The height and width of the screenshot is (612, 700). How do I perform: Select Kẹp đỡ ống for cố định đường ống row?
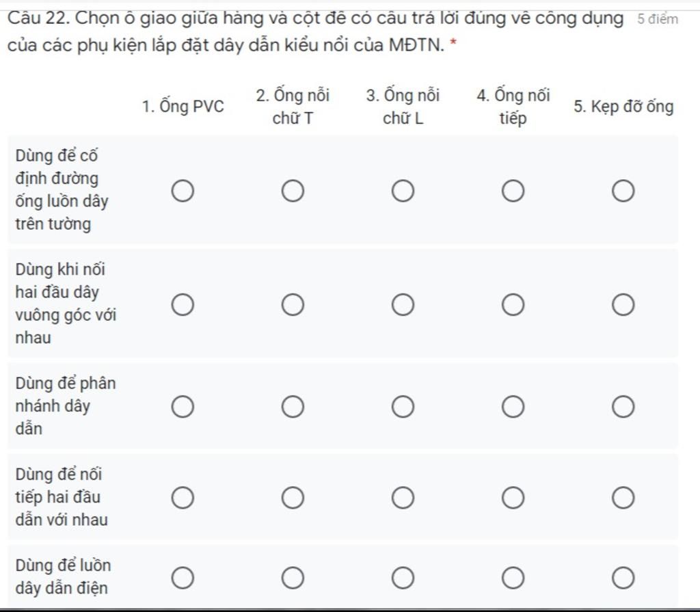point(623,191)
